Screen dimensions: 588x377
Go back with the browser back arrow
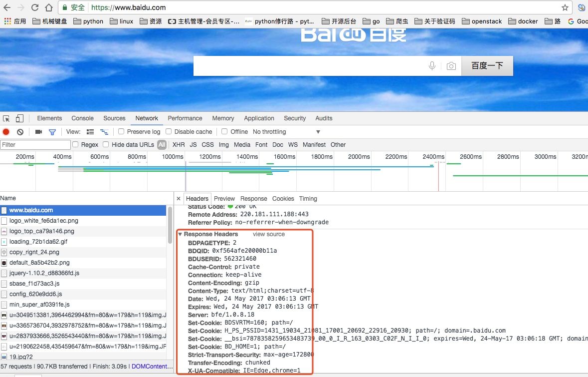coord(7,7)
